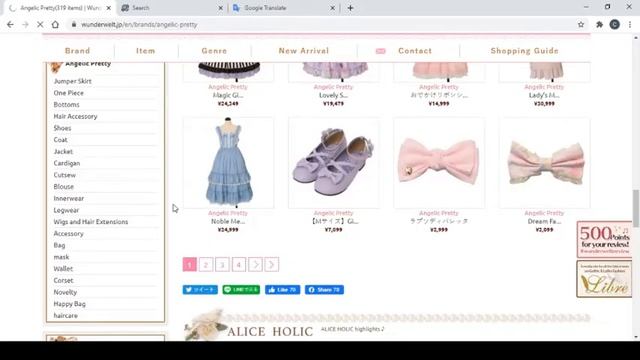The image size is (640, 360).
Task: Select the One Piece category
Action: tap(69, 93)
